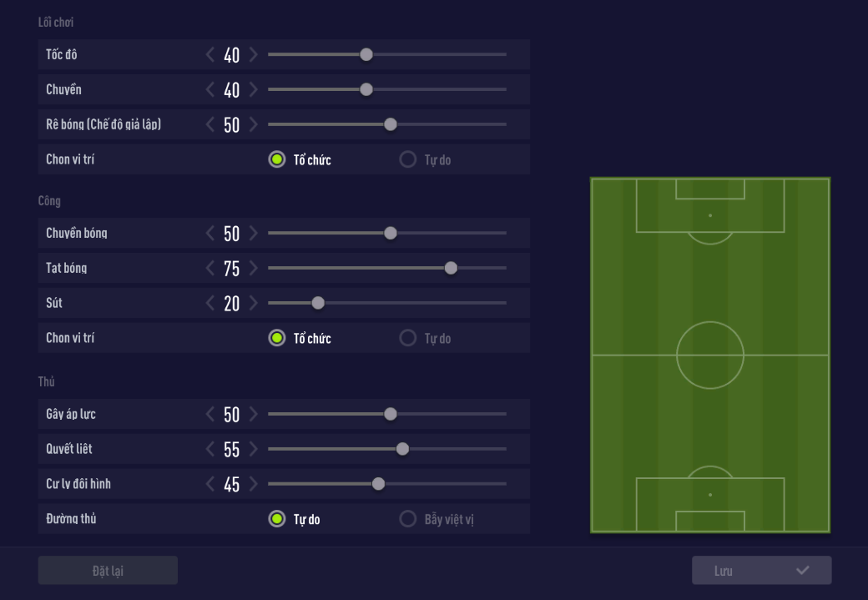Select Tự do under Công positioning

[408, 338]
